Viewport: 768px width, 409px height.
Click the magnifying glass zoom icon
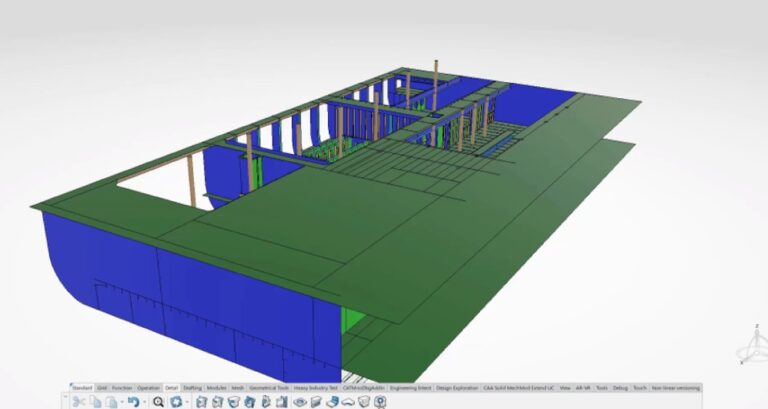[158, 401]
